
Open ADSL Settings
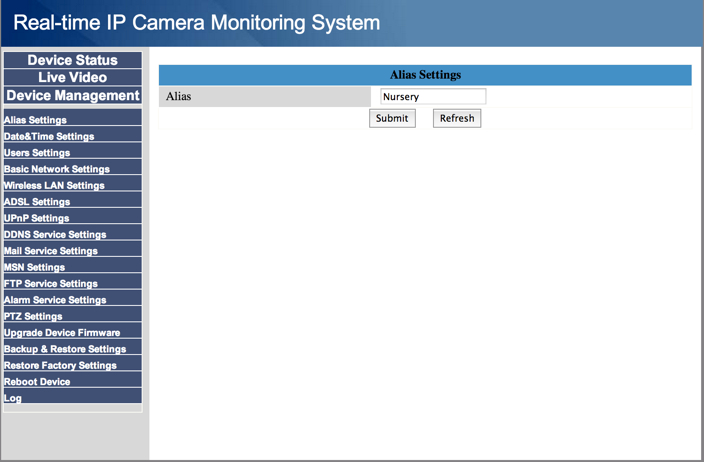click(x=72, y=200)
